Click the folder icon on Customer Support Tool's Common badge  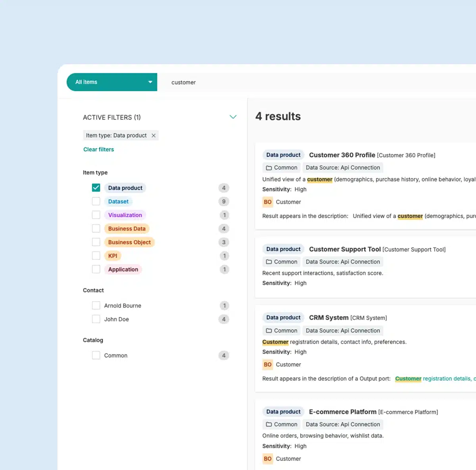[x=269, y=262]
